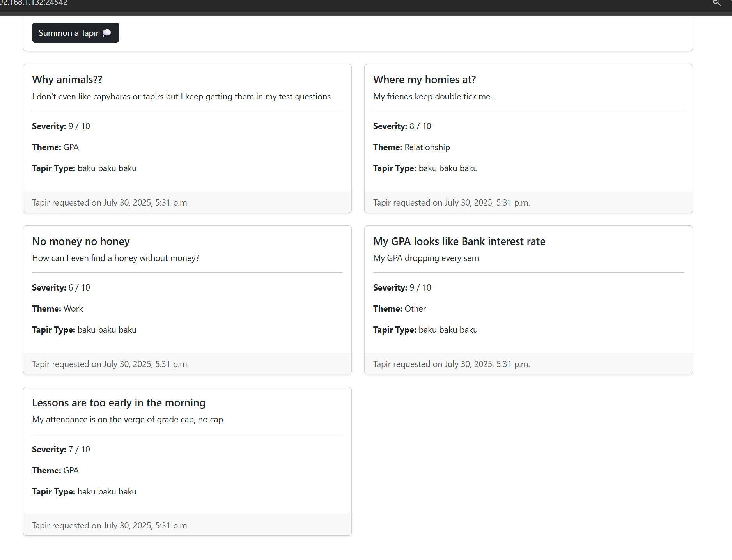Click the "How can I even find a honey" description
732x560 pixels.
coord(115,258)
